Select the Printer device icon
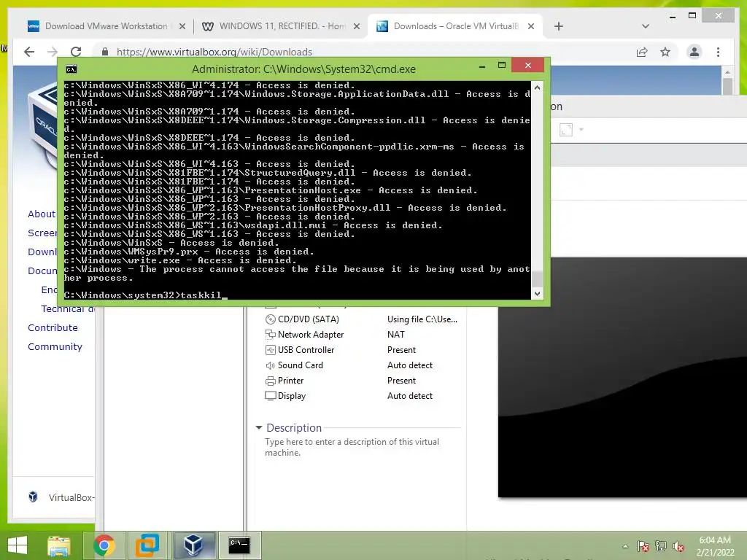Image resolution: width=747 pixels, height=560 pixels. coord(270,381)
